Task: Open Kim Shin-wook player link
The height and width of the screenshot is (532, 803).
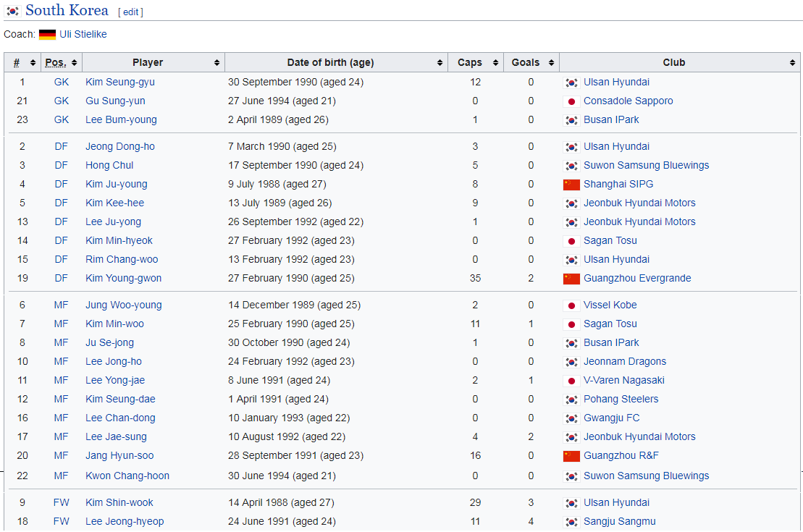Action: [119, 503]
